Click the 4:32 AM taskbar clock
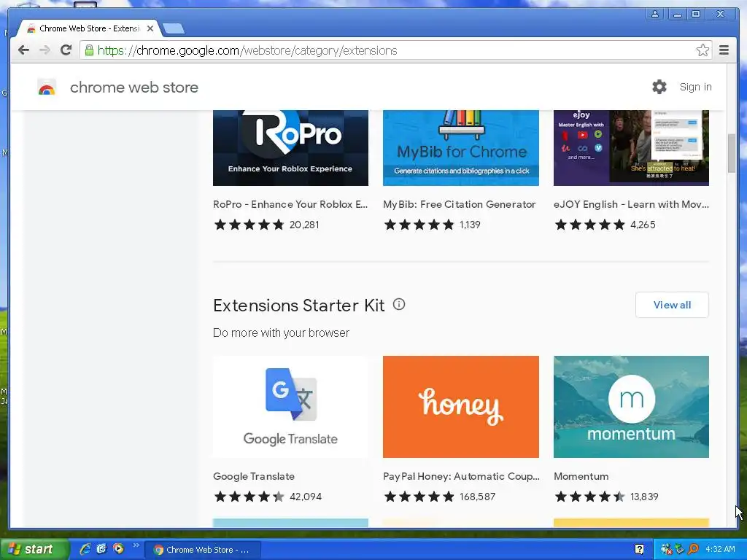The image size is (747, 560). point(720,550)
